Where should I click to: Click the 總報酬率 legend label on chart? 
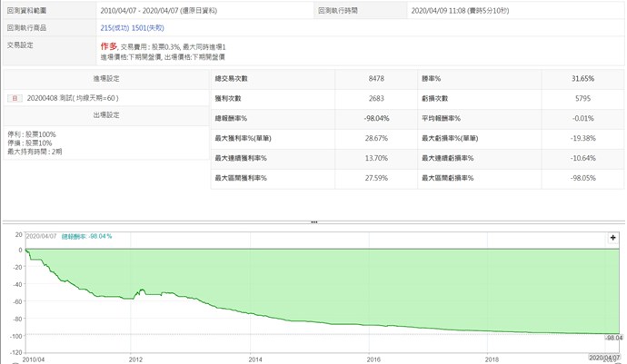(x=89, y=236)
